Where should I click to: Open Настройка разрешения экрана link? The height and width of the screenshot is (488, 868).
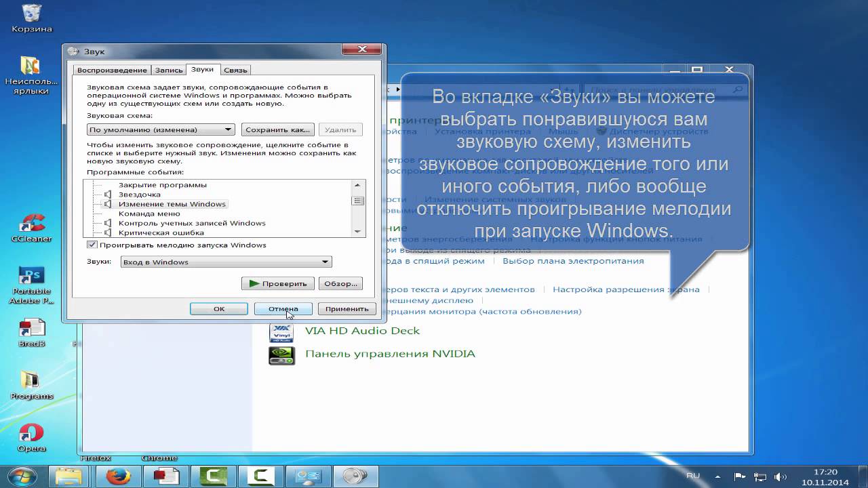626,289
